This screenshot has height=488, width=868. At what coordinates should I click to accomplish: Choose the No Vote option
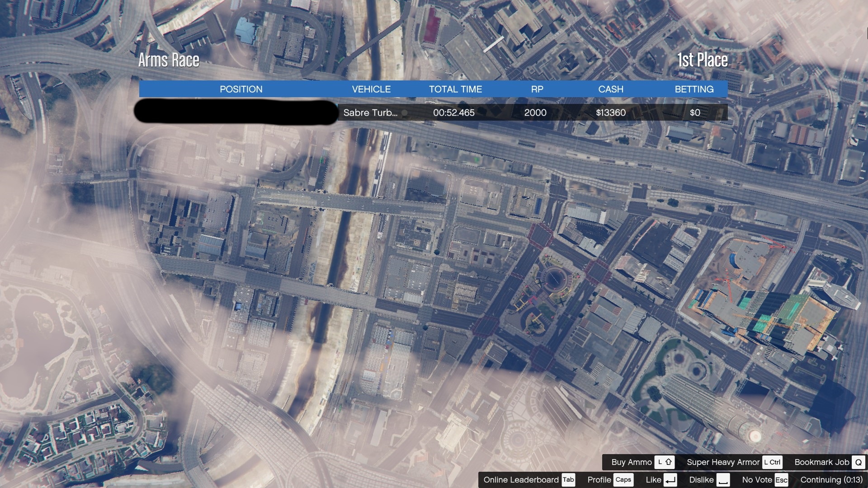pos(757,480)
